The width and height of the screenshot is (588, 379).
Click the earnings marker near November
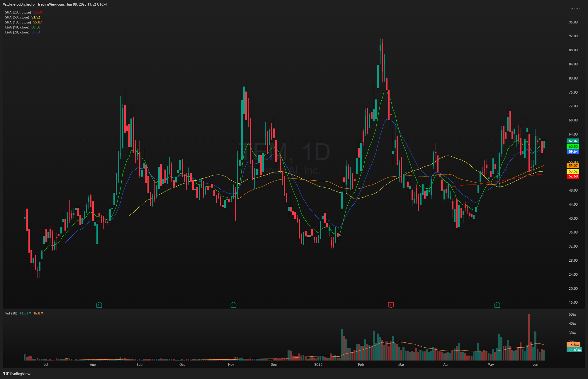click(233, 305)
